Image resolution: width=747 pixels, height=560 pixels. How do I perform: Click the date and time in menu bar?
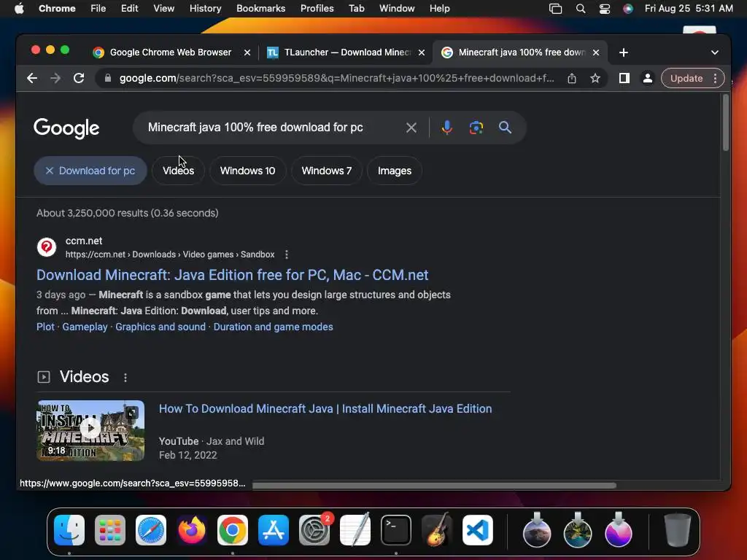tap(689, 9)
